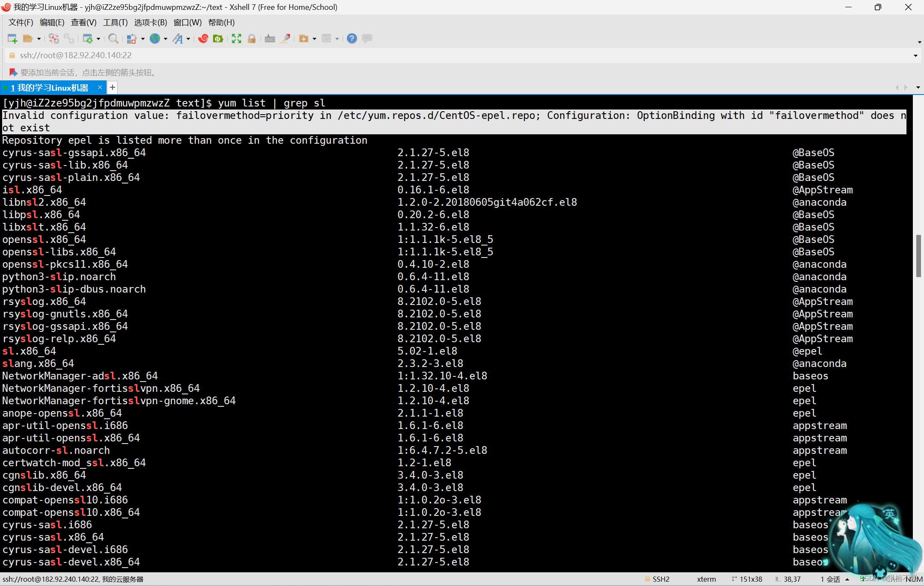Open the 工具(T) menu
The height and width of the screenshot is (586, 924).
coord(115,22)
